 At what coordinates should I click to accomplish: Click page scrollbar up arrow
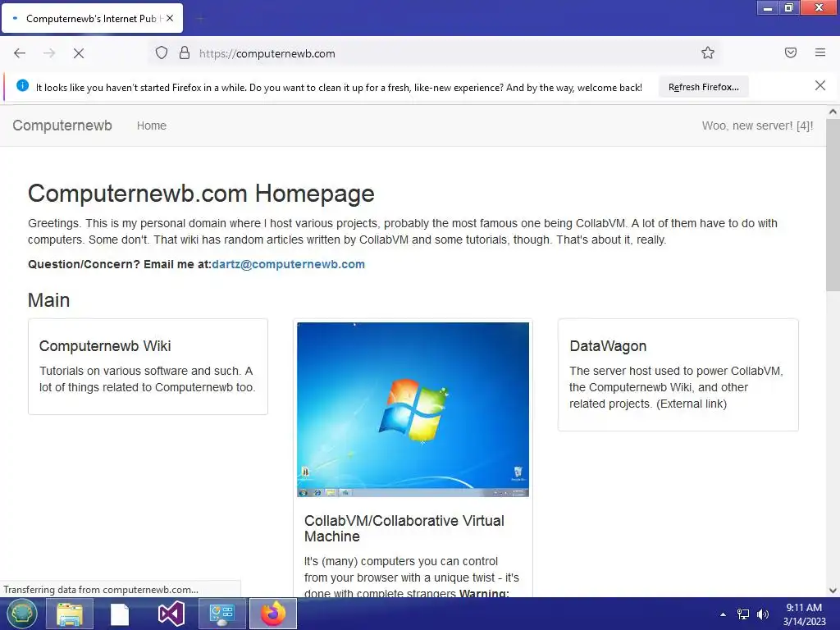(x=833, y=112)
